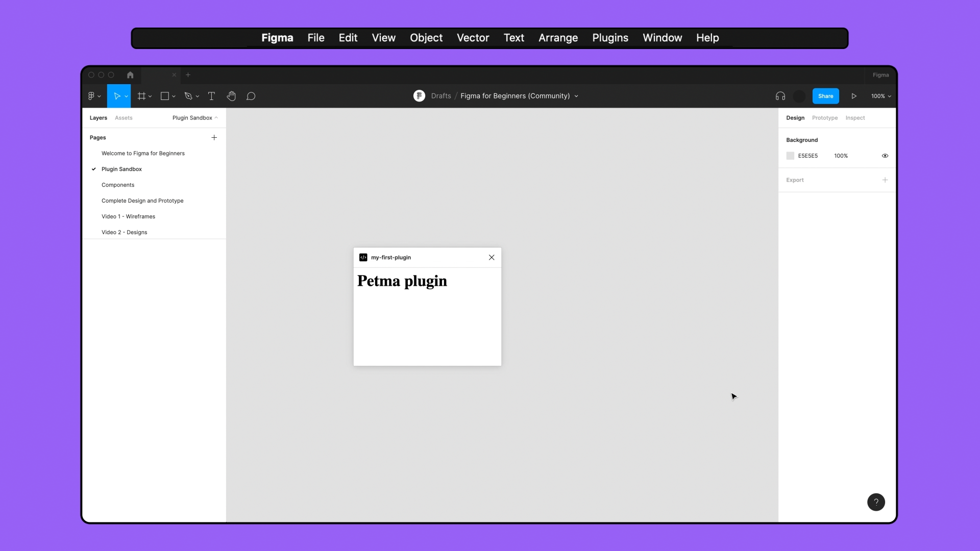Open the Window menu
980x551 pixels.
[662, 38]
